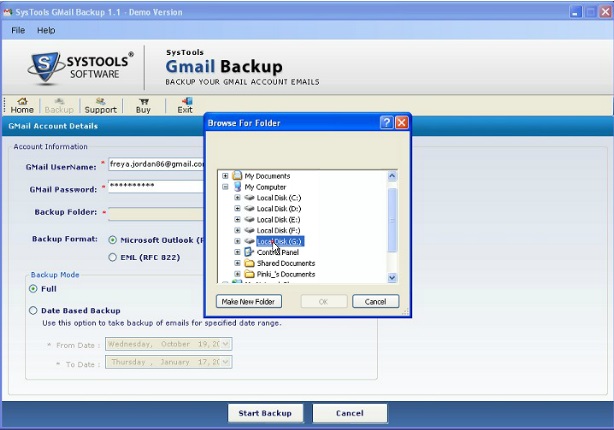The height and width of the screenshot is (430, 614).
Task: Click the SysTools Software logo
Action: click(81, 67)
